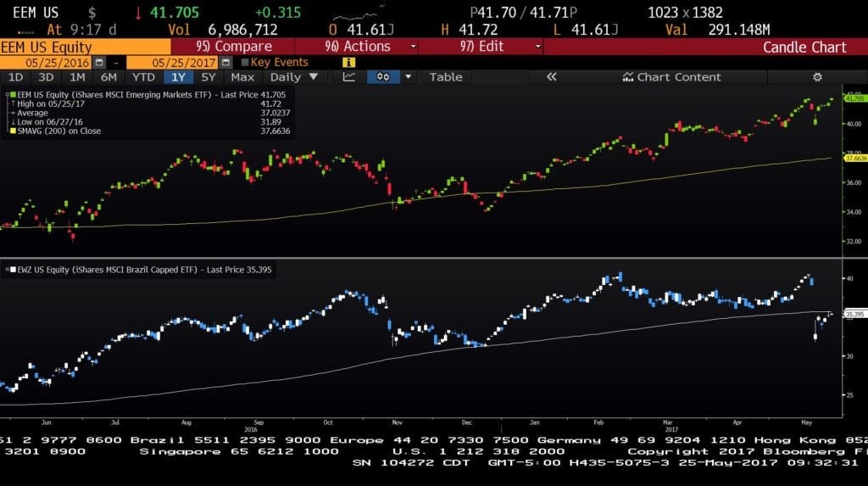Collapse the EEM legend tree expander

7,95
